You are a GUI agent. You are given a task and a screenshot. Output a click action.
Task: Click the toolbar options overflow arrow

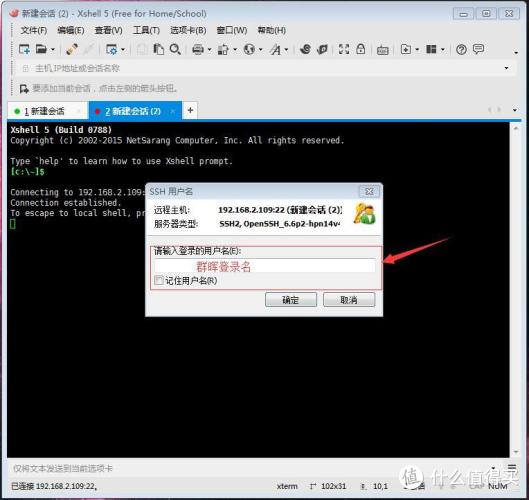(x=516, y=53)
